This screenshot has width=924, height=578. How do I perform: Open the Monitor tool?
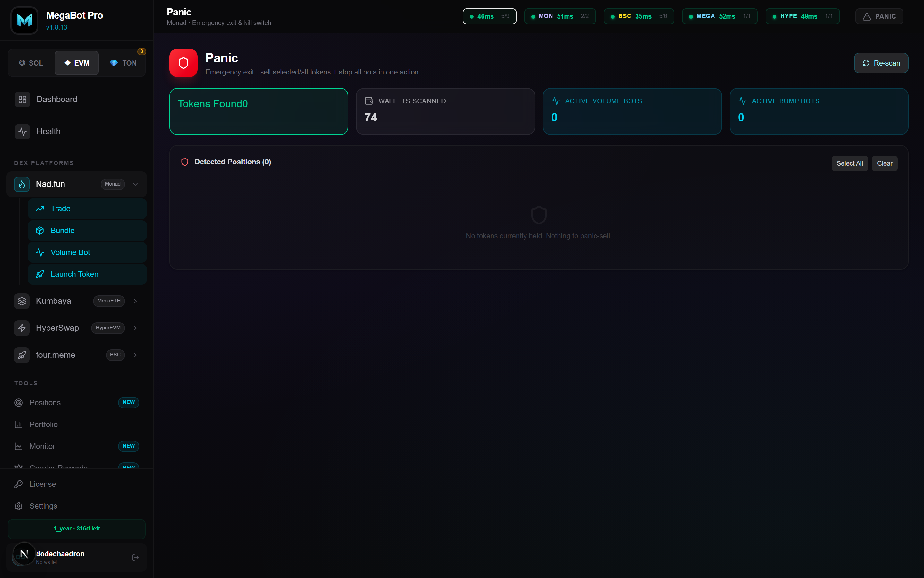coord(77,446)
